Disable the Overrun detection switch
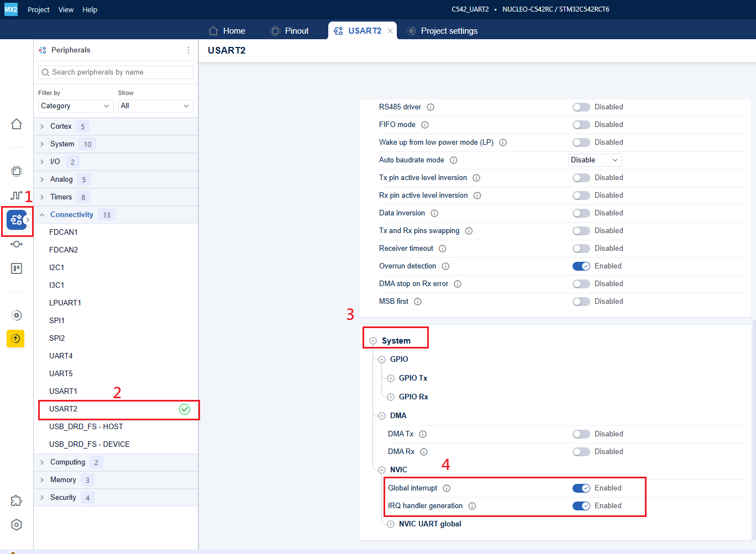The image size is (756, 554). 581,266
